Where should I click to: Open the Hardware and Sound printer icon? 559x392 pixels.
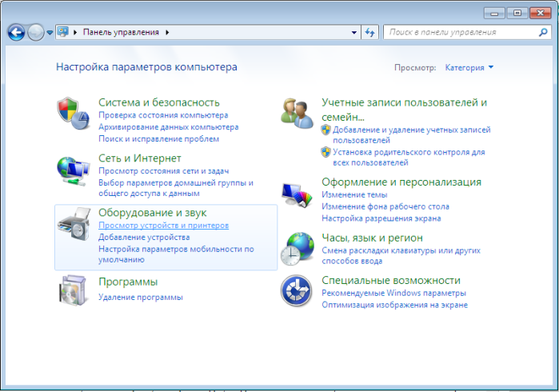pyautogui.click(x=74, y=224)
